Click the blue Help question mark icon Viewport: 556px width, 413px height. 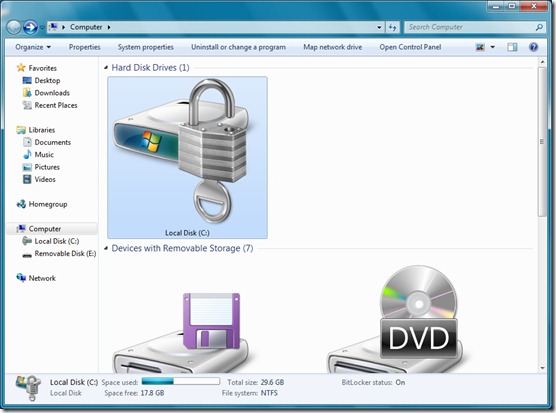(x=533, y=47)
